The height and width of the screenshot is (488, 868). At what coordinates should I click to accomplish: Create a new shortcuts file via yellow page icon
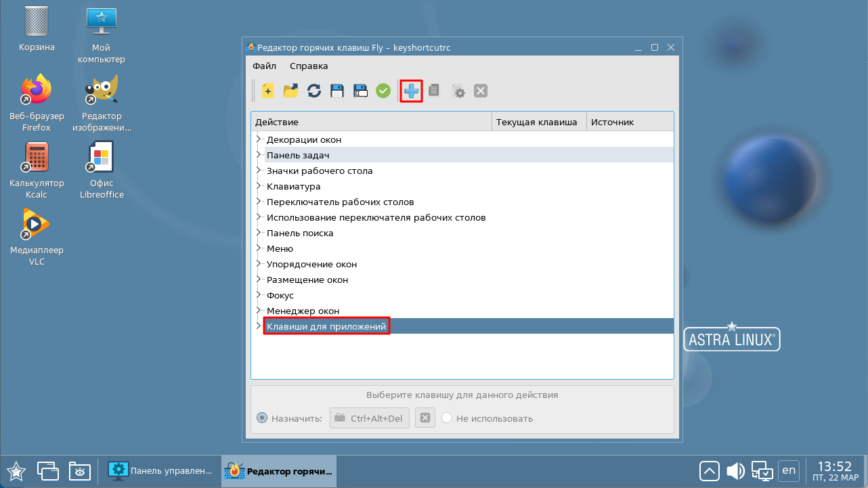click(x=268, y=91)
